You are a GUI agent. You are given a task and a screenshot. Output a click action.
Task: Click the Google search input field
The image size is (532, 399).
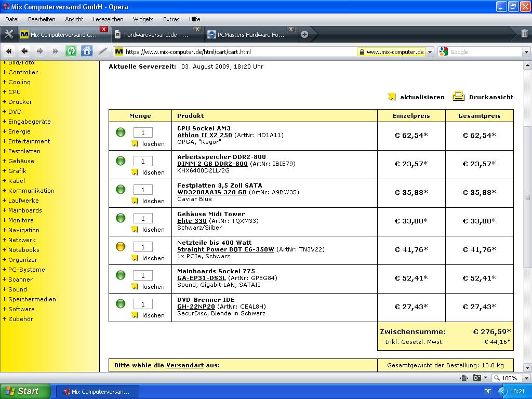[x=486, y=52]
